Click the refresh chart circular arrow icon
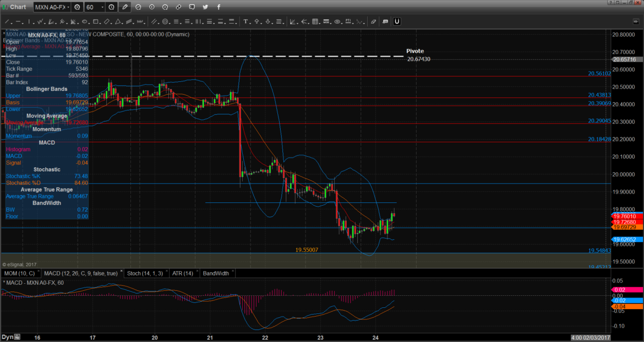Screen dimensions: 644x342 [138, 7]
